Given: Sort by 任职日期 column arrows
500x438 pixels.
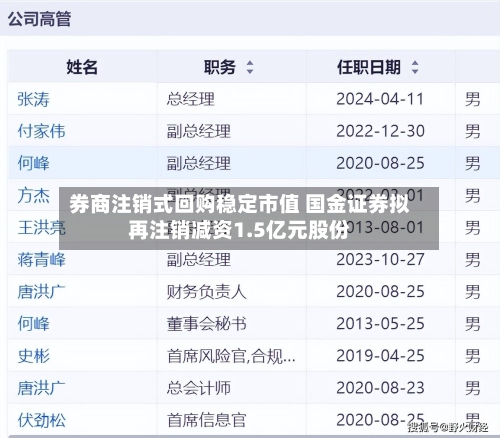Looking at the screenshot, I should 415,67.
